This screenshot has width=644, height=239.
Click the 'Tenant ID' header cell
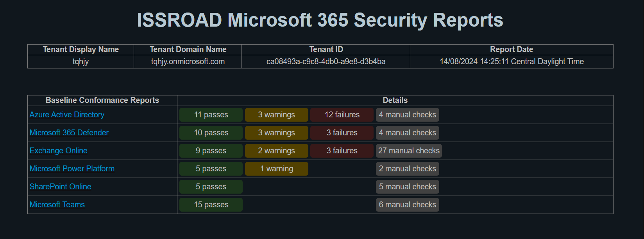326,49
